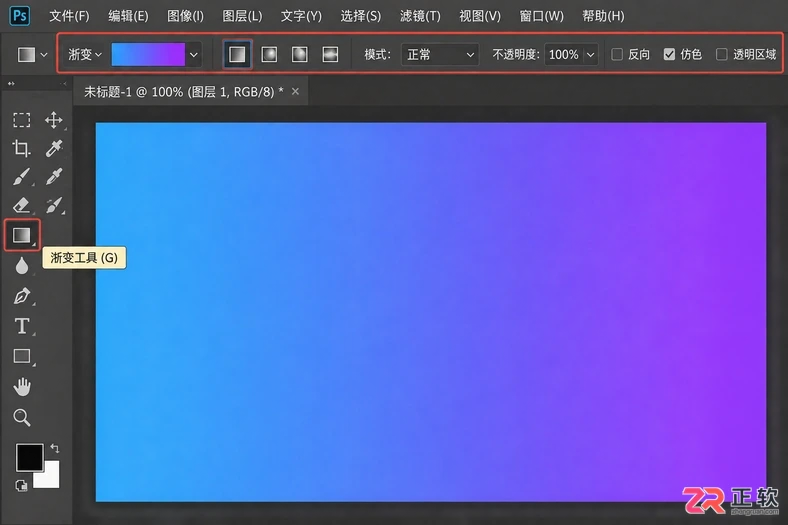This screenshot has height=525, width=788.
Task: Choose the Angle gradient style
Action: coord(300,54)
